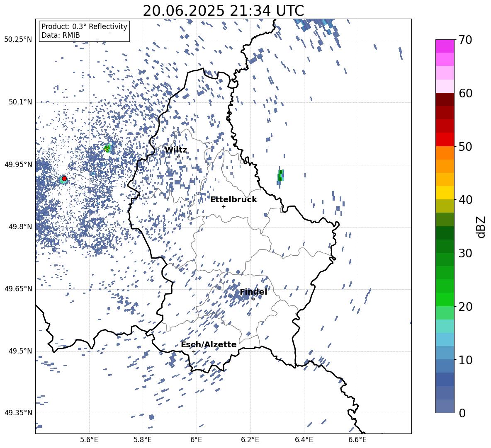This screenshot has height=448, width=491.
Task: Click the turquoise swatch below the 20 mark
Action: (x=445, y=326)
